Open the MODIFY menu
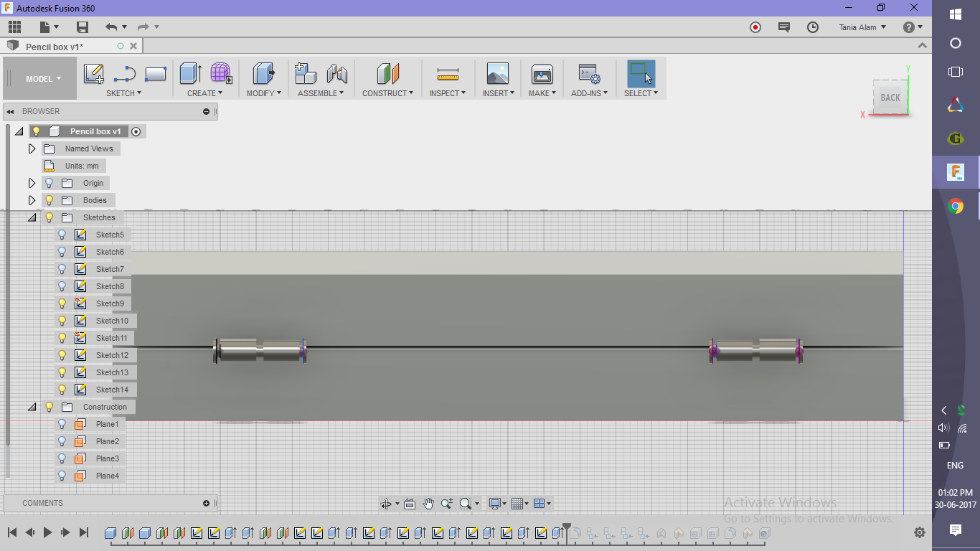Screen dimensions: 980x551 [x=264, y=93]
